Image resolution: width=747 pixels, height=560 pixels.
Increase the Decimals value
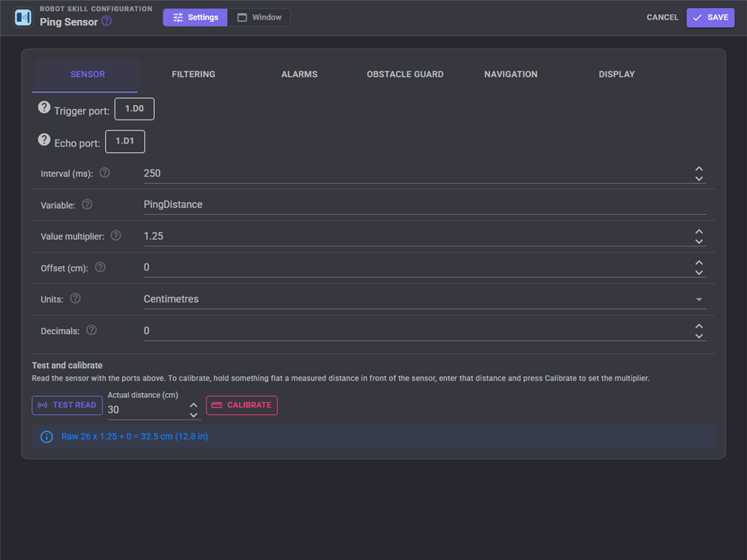coord(699,327)
